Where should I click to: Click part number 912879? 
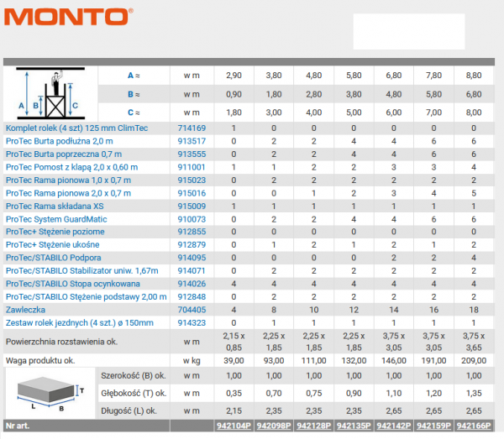click(192, 245)
